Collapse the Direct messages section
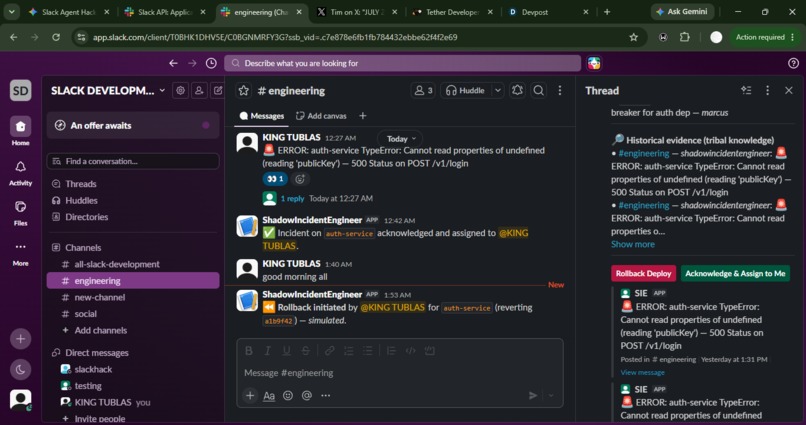This screenshot has height=425, width=806. coord(97,353)
